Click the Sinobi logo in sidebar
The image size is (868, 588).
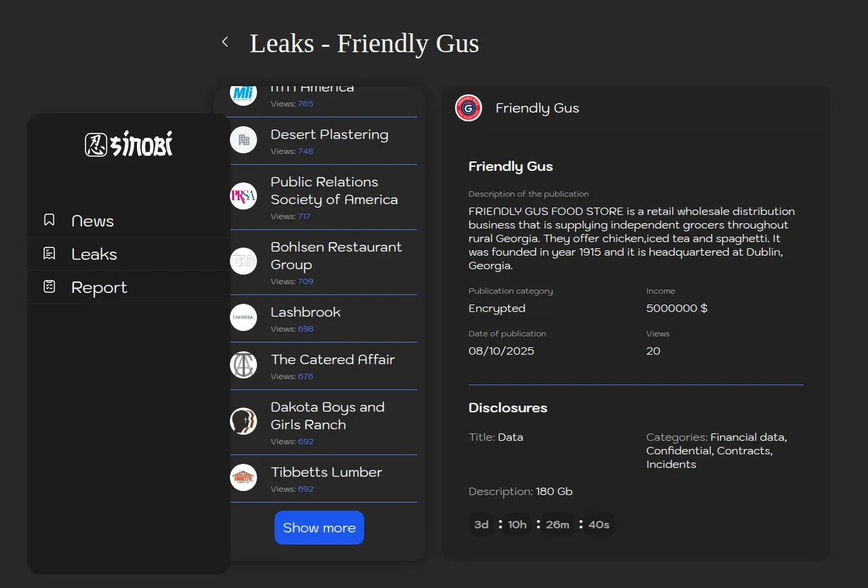click(129, 144)
